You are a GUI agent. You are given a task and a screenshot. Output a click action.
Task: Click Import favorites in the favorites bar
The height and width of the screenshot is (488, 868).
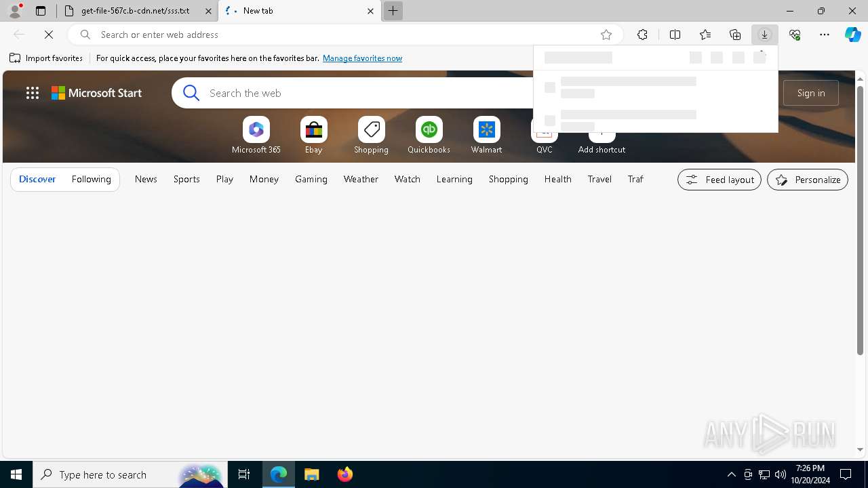click(x=46, y=58)
